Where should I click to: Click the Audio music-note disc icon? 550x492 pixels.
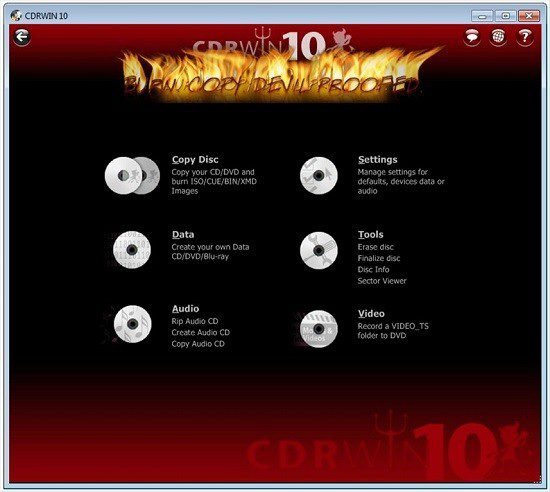tap(132, 324)
